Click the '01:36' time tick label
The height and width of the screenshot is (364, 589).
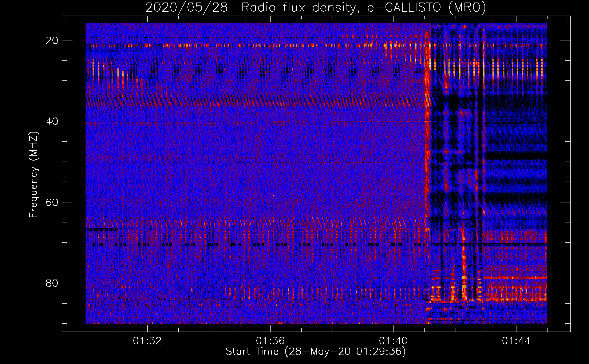click(270, 341)
